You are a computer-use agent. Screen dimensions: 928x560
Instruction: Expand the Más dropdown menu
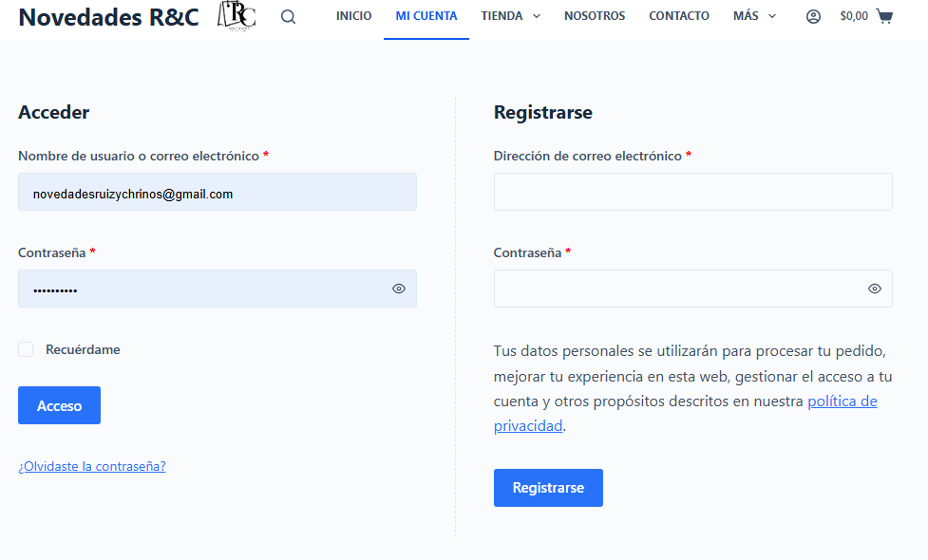[x=754, y=16]
